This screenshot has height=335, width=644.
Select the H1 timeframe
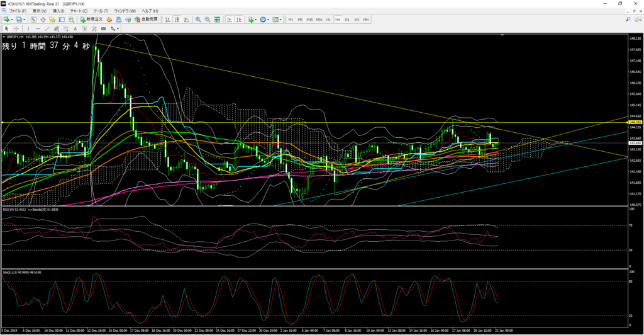click(328, 20)
